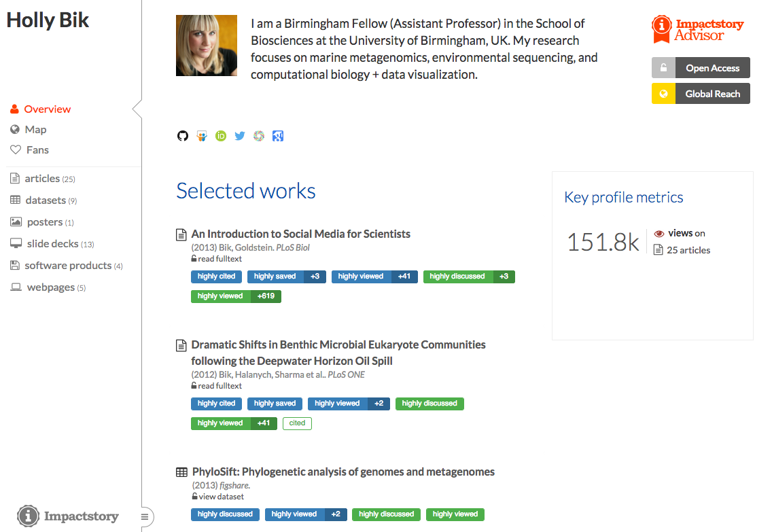
Task: Click the Open Access badge button
Action: point(701,68)
